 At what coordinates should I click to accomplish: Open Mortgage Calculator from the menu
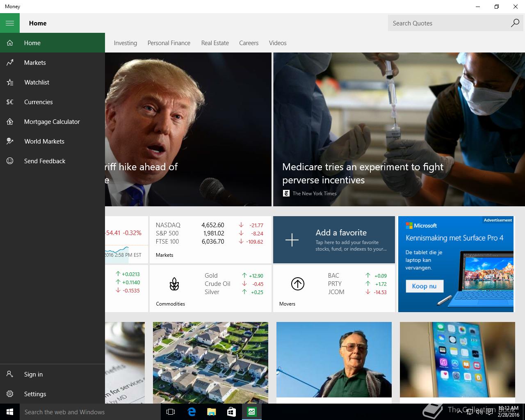coord(52,121)
